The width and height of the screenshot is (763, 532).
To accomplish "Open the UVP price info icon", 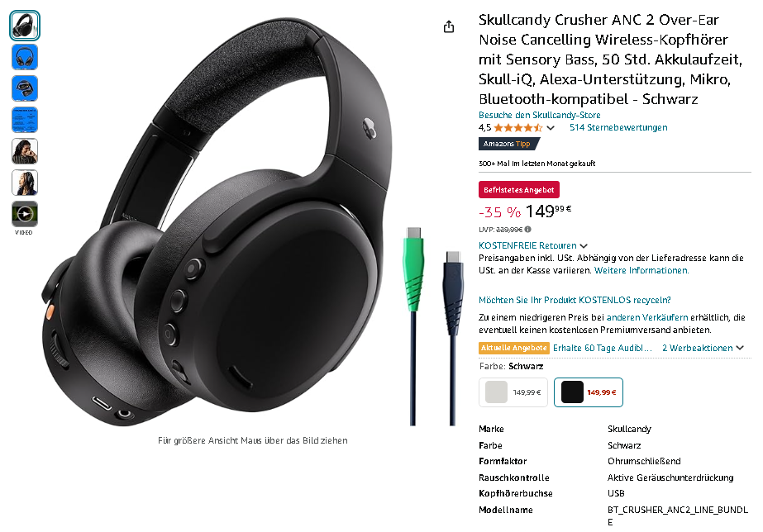I will [528, 229].
